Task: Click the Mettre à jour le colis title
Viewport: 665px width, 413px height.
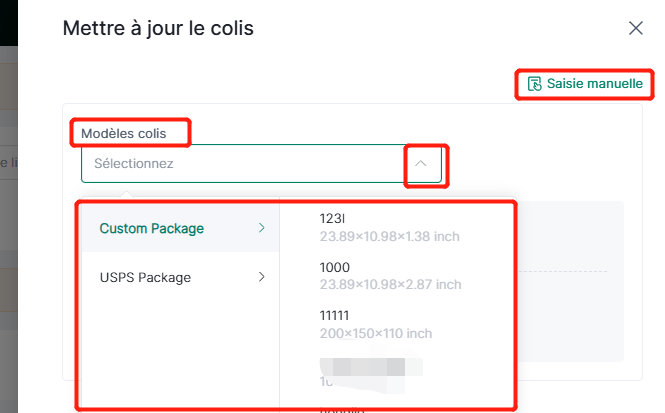Action: [158, 28]
